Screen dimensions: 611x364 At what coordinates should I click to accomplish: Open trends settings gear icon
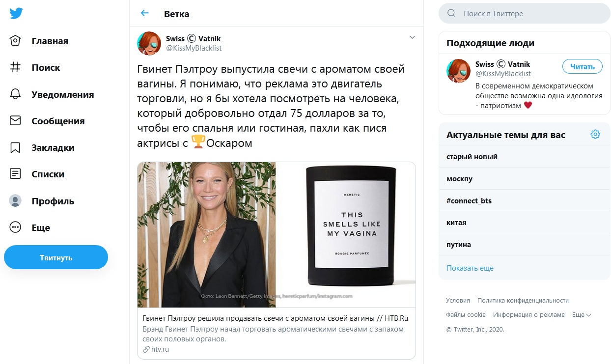click(595, 135)
